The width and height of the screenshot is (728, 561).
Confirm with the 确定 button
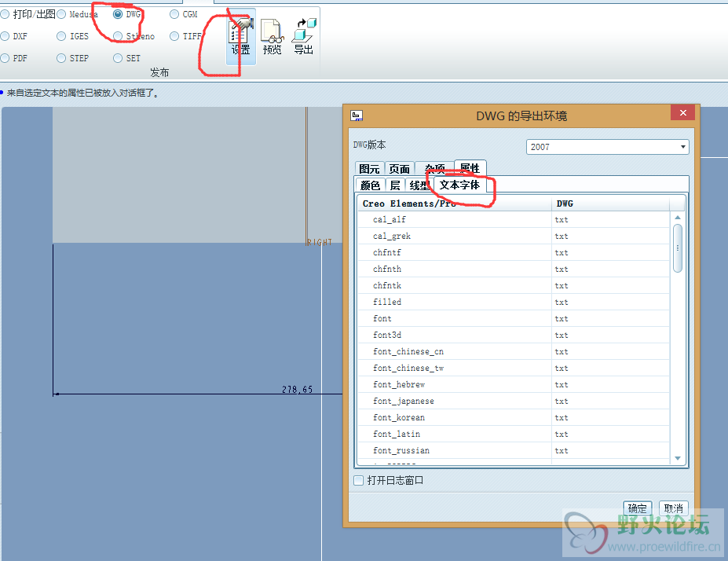tap(637, 508)
